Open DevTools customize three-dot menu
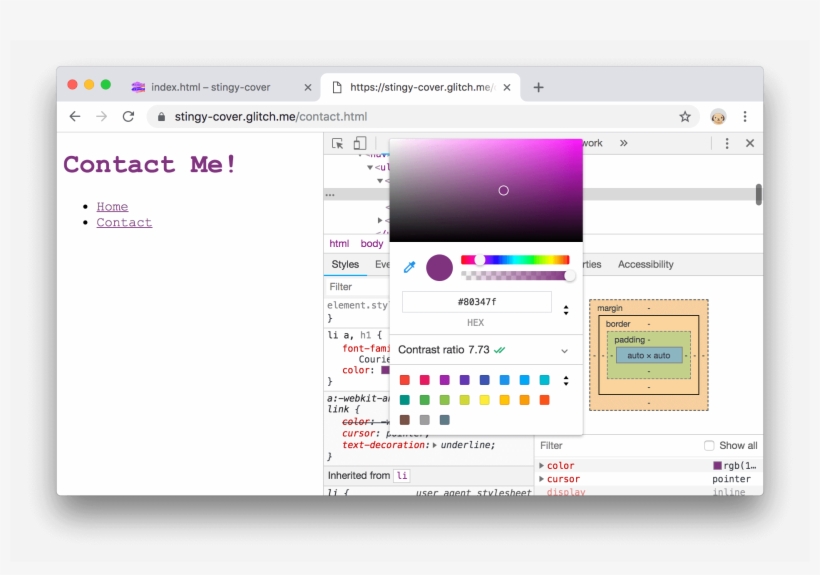Viewport: 820px width, 575px height. point(726,143)
